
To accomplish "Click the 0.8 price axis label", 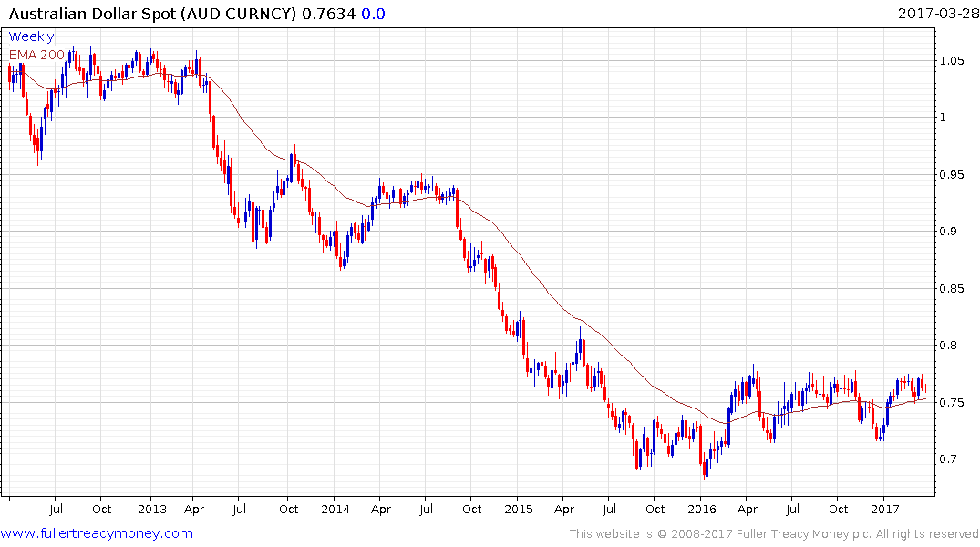I will 947,346.
